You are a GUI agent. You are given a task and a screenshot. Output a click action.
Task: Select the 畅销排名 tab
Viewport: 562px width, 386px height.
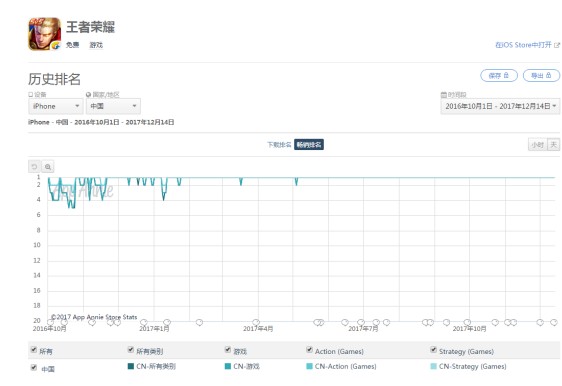pyautogui.click(x=309, y=145)
